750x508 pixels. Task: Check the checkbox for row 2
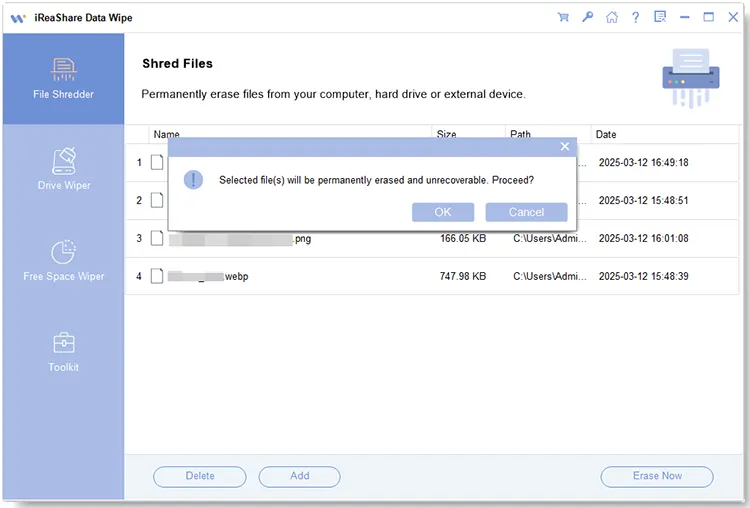coord(157,200)
